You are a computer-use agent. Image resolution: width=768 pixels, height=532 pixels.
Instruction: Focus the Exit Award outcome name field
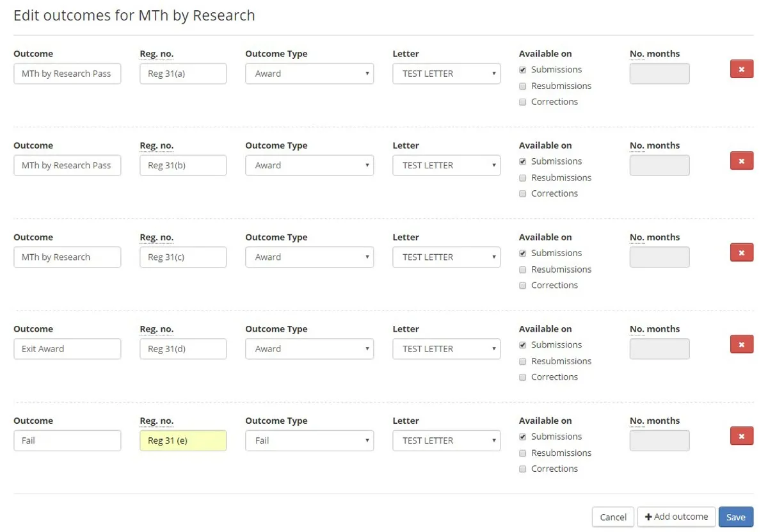67,349
